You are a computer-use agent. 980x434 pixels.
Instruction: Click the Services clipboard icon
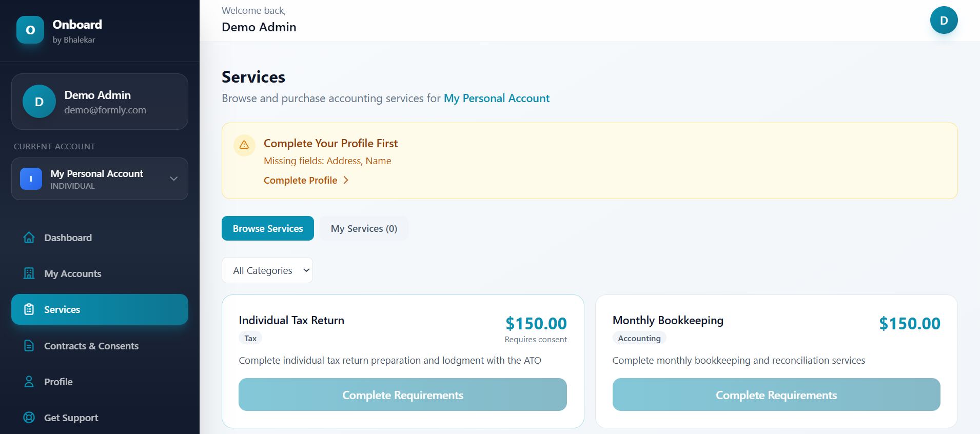point(29,309)
